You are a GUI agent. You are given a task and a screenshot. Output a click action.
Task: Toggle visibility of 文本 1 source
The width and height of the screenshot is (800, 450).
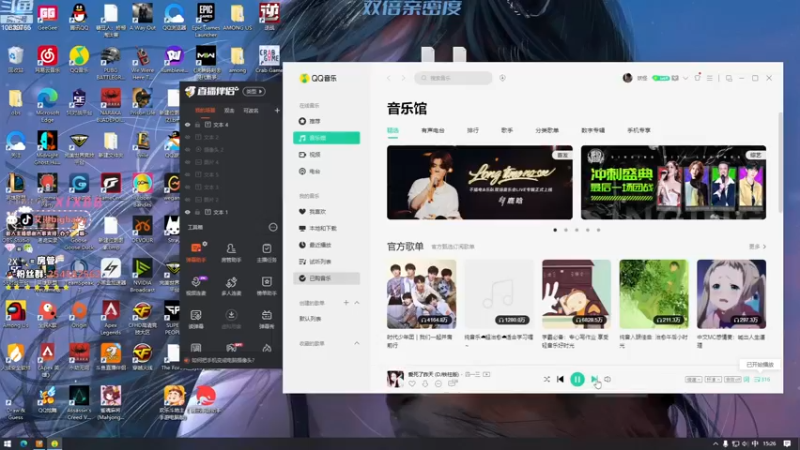(188, 212)
